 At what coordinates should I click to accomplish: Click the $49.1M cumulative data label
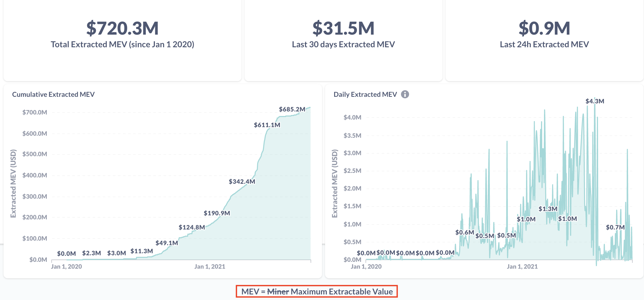167,243
